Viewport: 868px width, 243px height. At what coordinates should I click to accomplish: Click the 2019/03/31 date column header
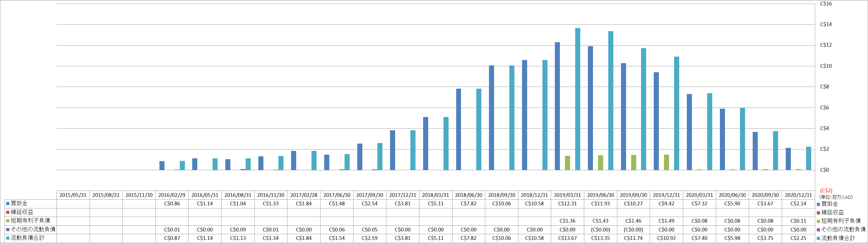point(568,195)
